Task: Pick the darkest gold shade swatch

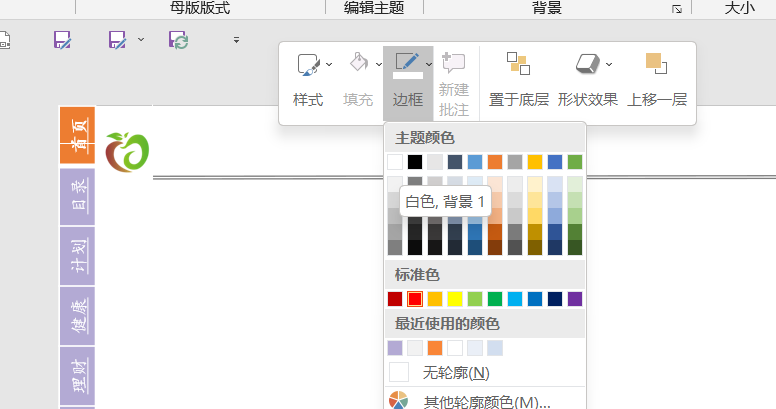Action: [535, 248]
